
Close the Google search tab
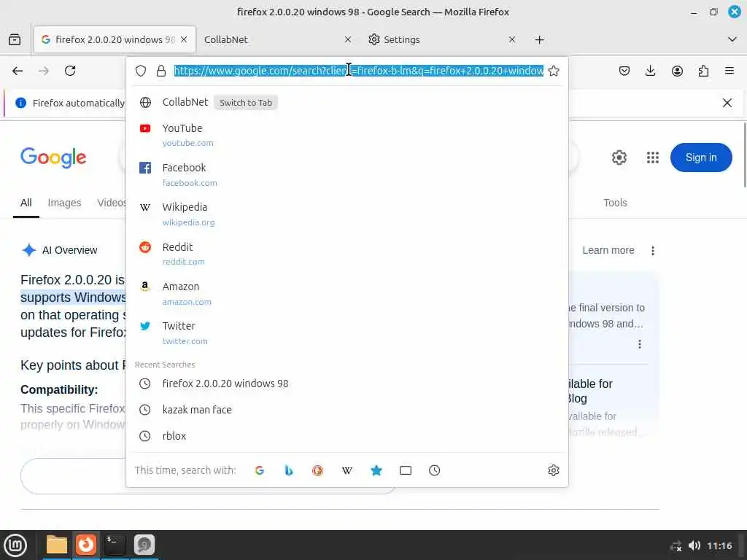pos(184,39)
